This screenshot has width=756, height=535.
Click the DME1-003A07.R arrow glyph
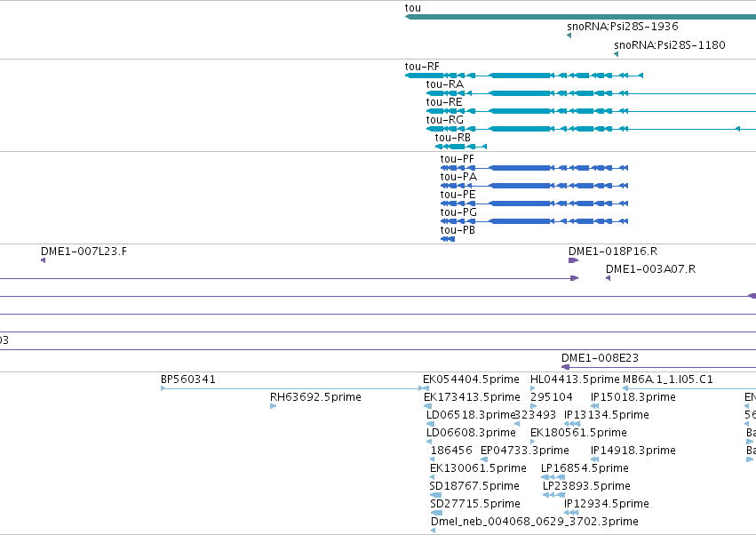click(608, 278)
